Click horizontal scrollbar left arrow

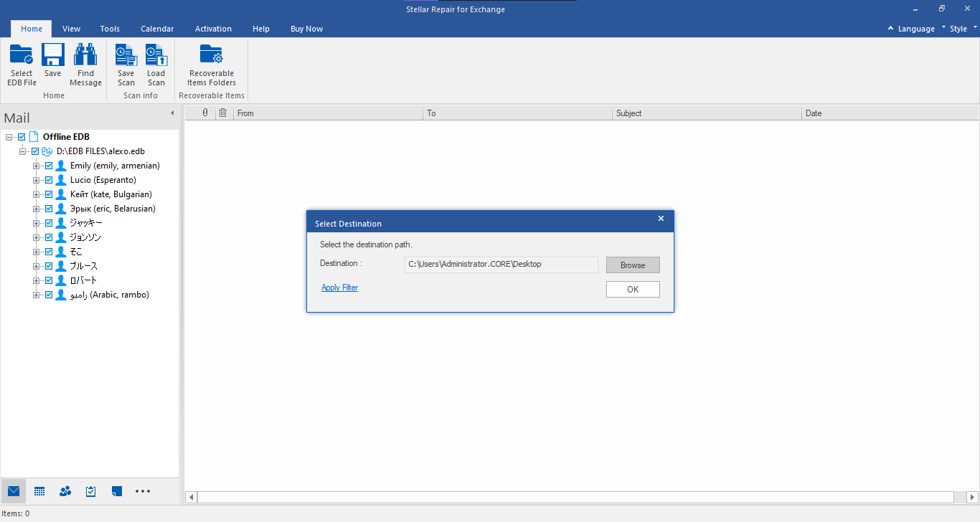coord(191,497)
